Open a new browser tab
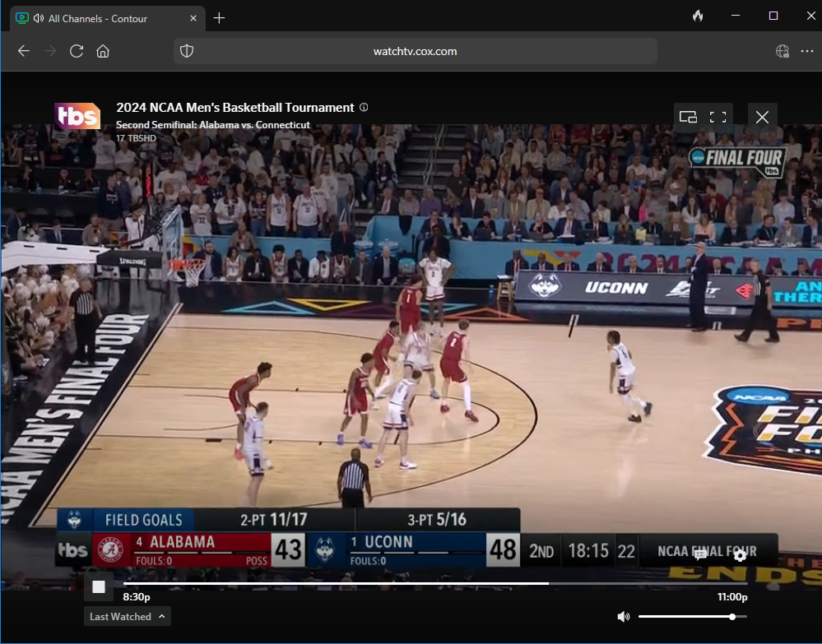 coord(219,18)
